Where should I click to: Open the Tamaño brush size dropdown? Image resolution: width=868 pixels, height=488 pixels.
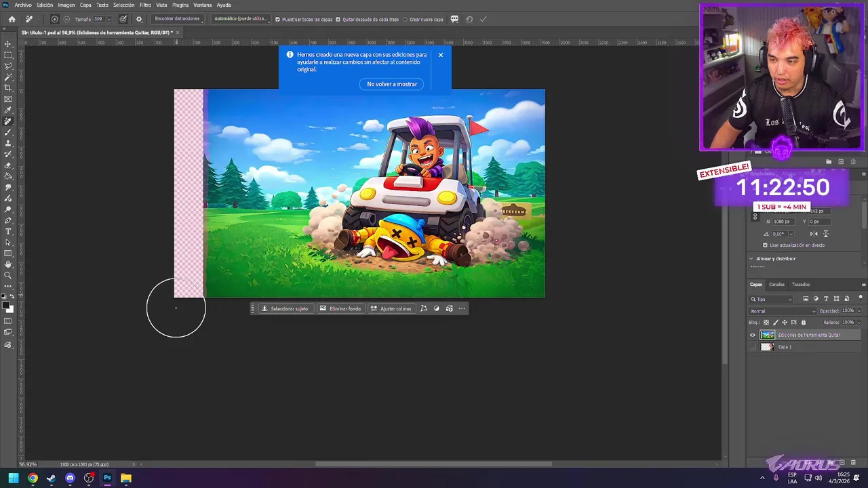[108, 19]
